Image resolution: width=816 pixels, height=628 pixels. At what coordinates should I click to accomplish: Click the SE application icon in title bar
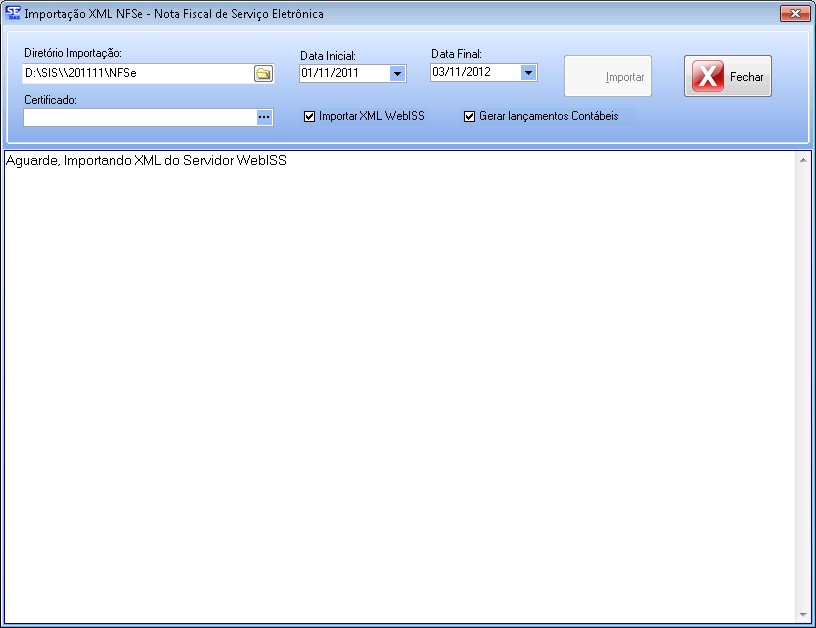pyautogui.click(x=13, y=14)
